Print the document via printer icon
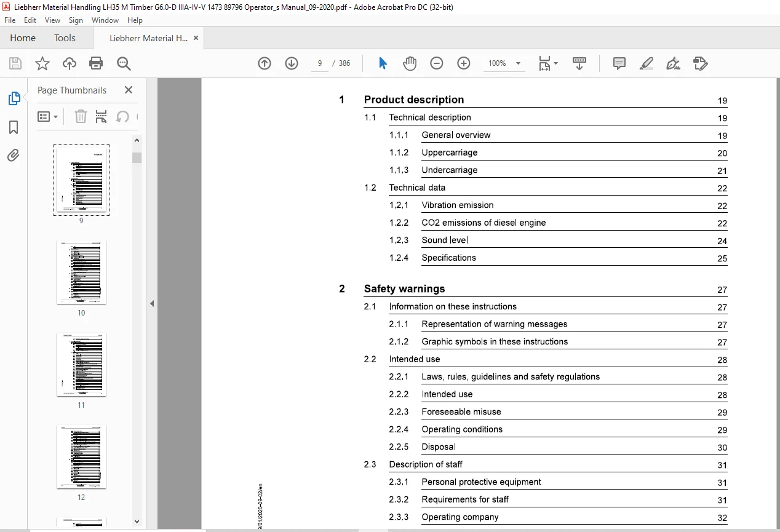The height and width of the screenshot is (532, 780). pos(96,63)
